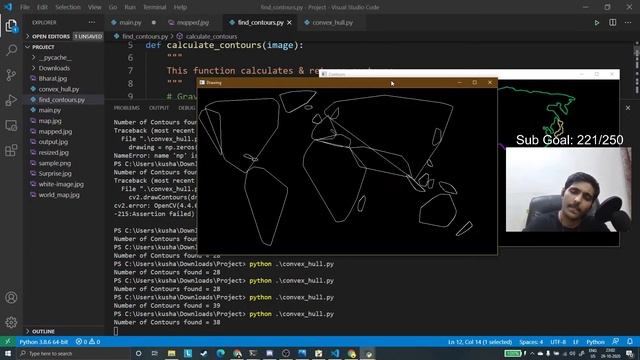Click the errors and warnings status indicator
Image resolution: width=640 pixels, height=360 pixels.
point(88,342)
